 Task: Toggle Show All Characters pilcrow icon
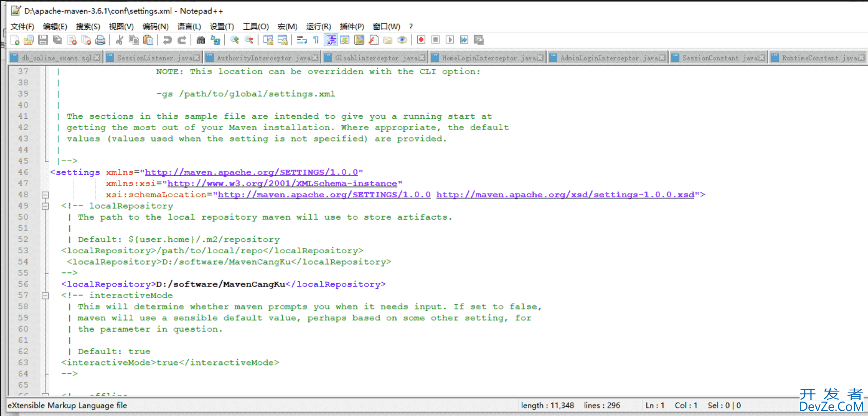click(x=316, y=40)
